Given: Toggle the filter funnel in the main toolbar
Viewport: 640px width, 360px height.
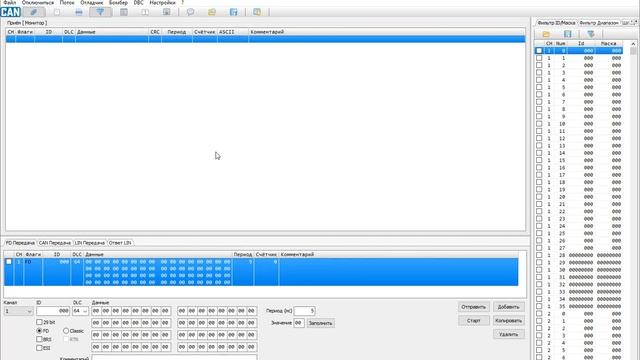Looking at the screenshot, I should 100,12.
